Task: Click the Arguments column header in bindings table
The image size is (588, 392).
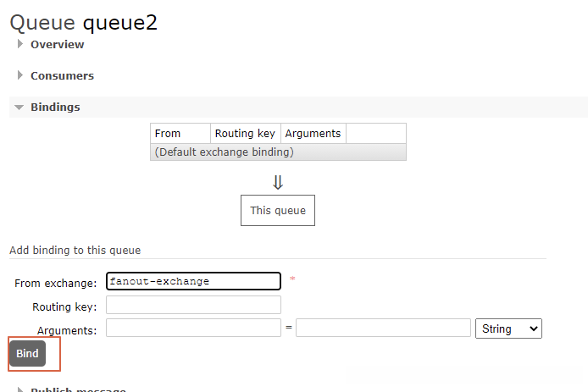Action: click(313, 134)
